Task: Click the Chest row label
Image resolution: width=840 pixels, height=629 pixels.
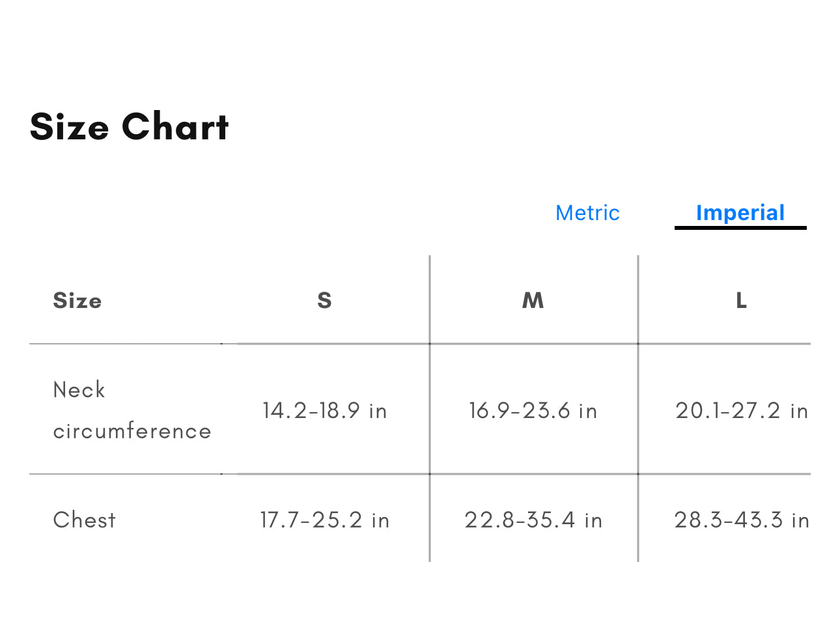Action: point(85,520)
